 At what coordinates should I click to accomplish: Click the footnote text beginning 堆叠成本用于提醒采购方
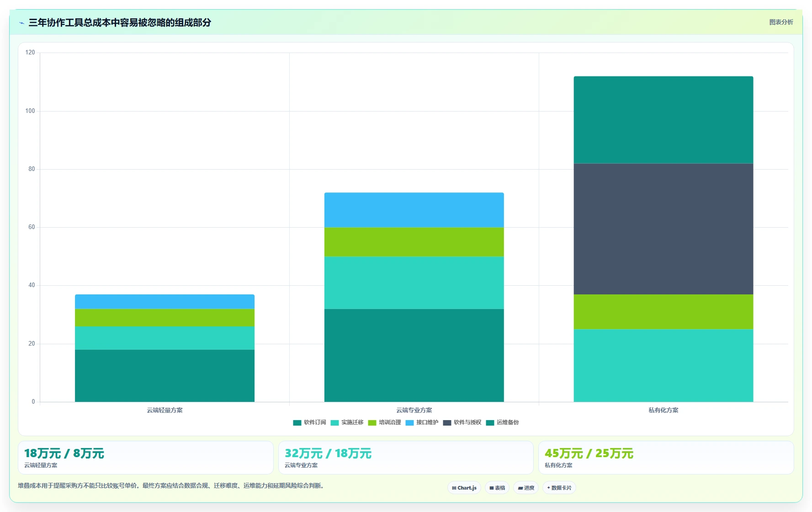pos(172,485)
